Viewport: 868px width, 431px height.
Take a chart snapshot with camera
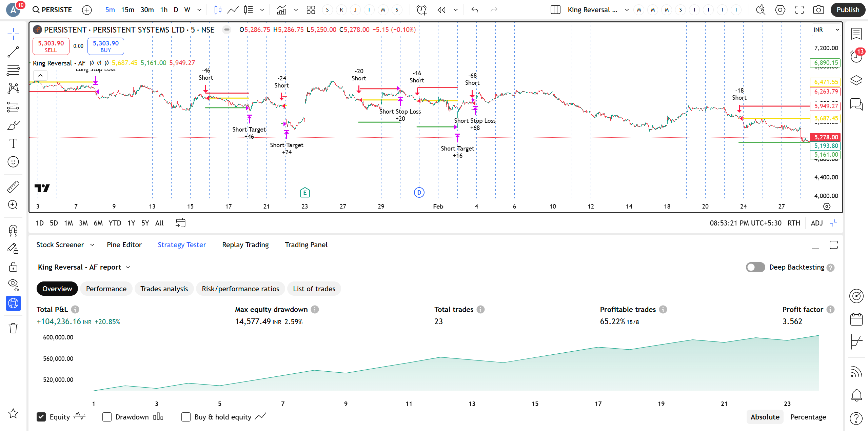[818, 10]
